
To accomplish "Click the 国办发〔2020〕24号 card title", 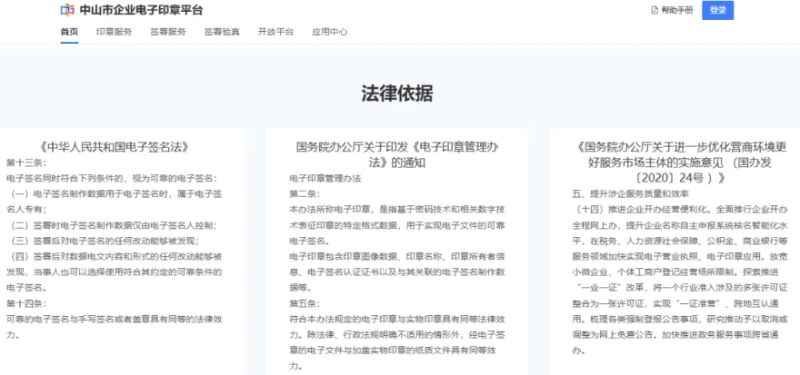I will tap(680, 163).
